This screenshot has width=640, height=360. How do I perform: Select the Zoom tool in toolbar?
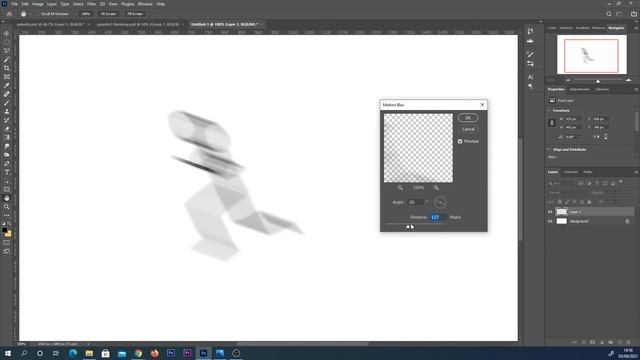pos(7,207)
